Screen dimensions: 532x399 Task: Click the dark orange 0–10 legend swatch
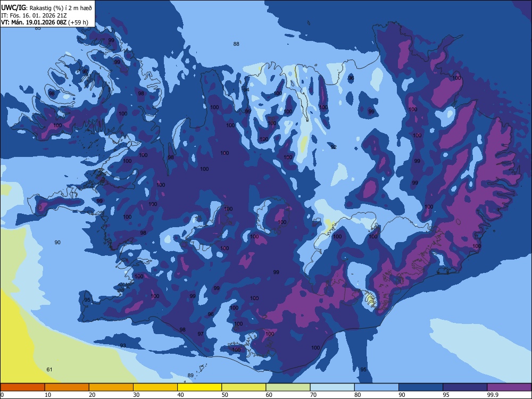click(22, 387)
